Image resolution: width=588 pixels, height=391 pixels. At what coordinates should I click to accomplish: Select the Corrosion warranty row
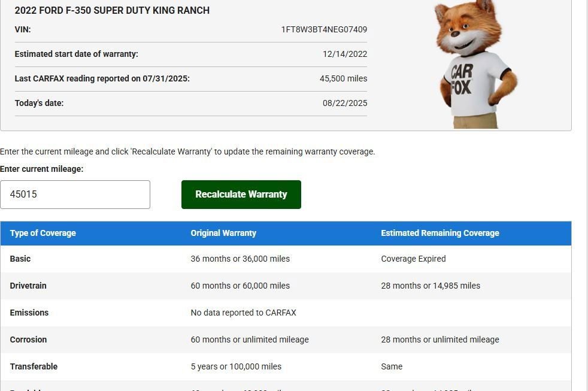point(28,340)
